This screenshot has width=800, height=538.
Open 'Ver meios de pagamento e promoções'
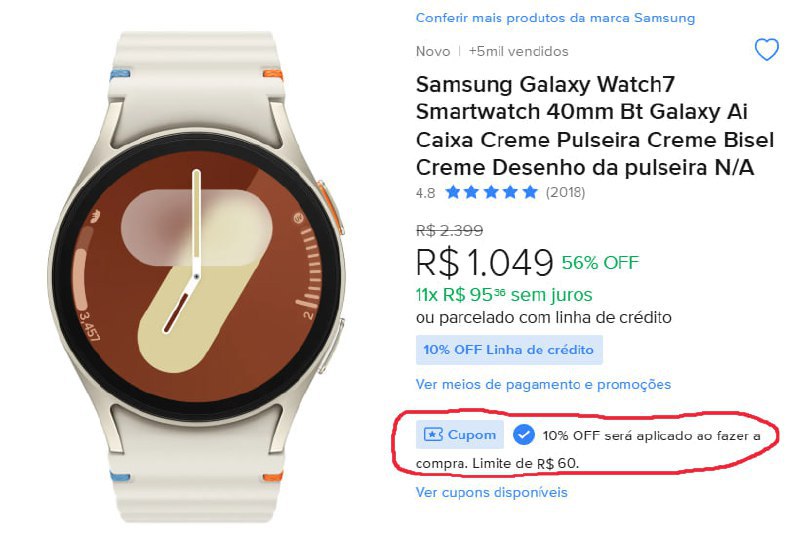tap(543, 384)
